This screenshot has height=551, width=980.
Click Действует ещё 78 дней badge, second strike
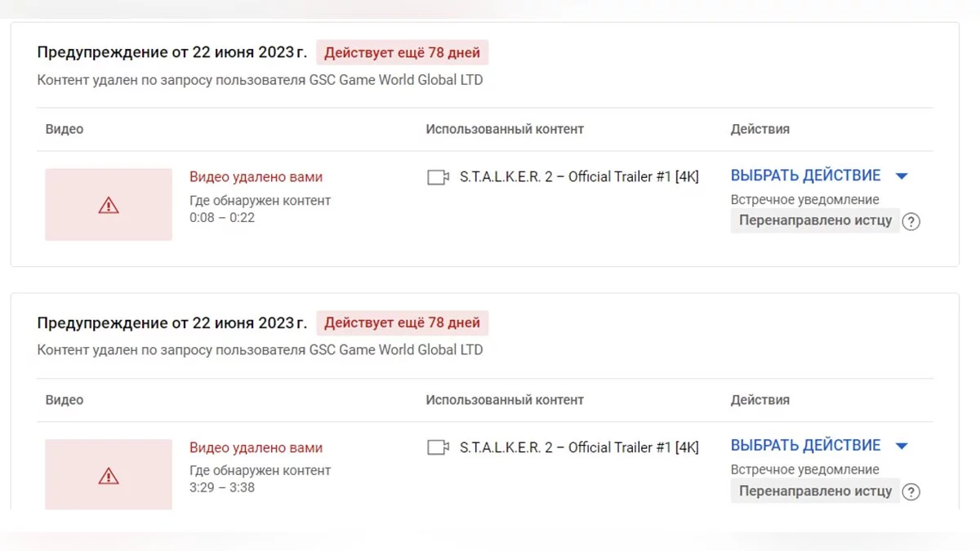pos(403,323)
